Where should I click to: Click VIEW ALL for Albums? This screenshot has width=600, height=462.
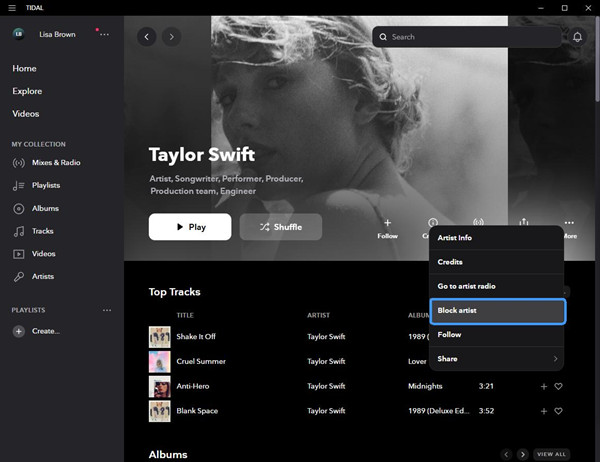tap(551, 454)
